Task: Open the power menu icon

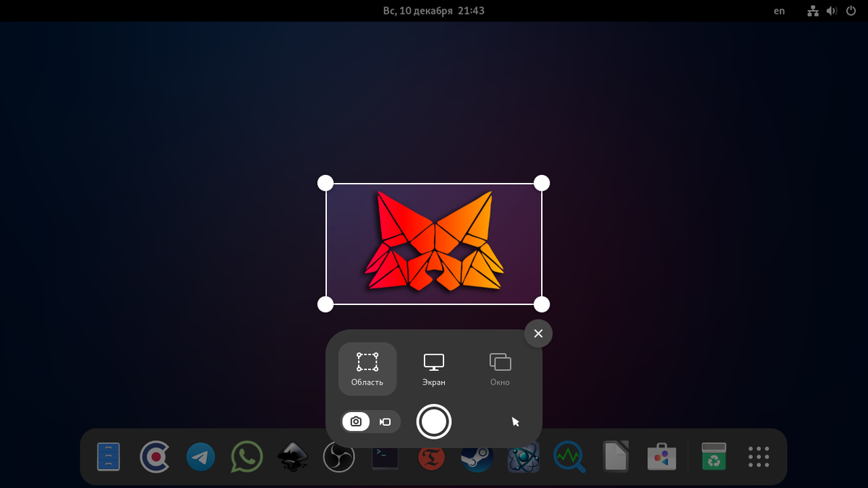Action: (851, 11)
